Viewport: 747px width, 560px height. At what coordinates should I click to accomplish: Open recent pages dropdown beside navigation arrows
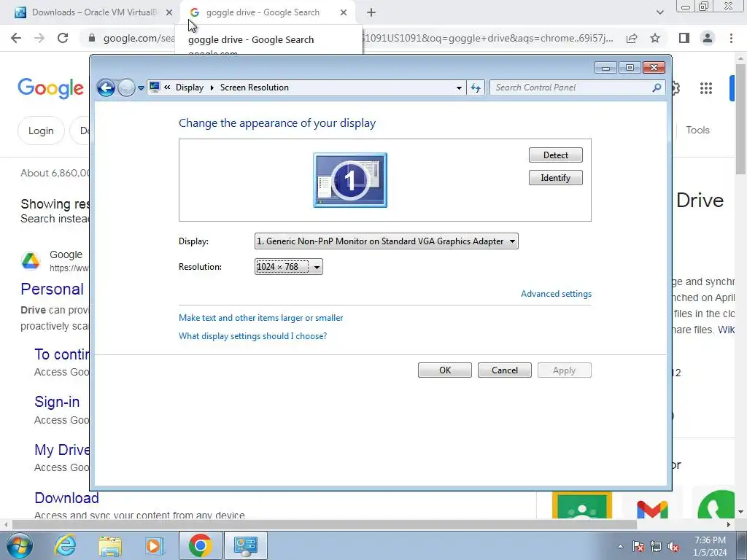tap(141, 88)
